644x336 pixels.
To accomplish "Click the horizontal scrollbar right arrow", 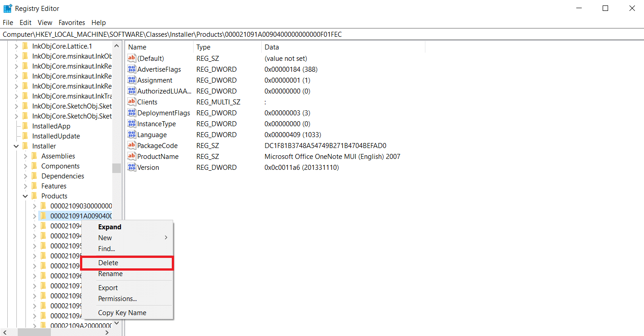I will [107, 332].
